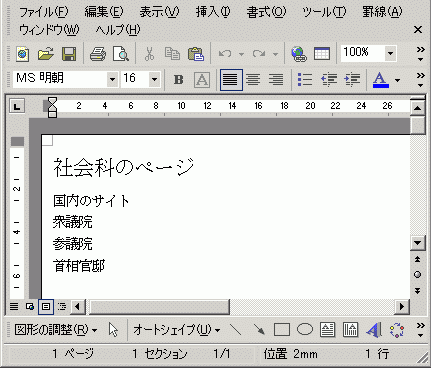Apply font color blue A
Viewport: 431px width, 368px height.
pos(381,80)
